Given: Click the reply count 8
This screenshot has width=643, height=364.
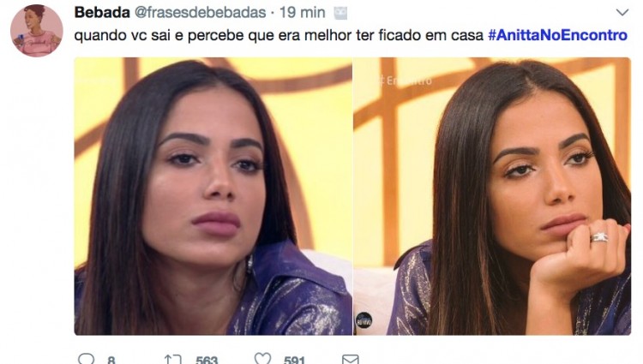Looking at the screenshot, I should click(x=111, y=360).
